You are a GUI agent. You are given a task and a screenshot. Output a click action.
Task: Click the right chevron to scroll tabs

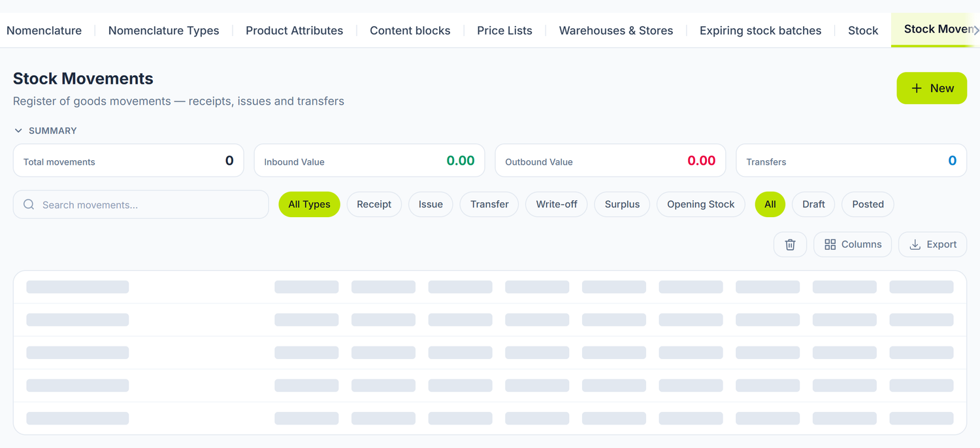975,30
